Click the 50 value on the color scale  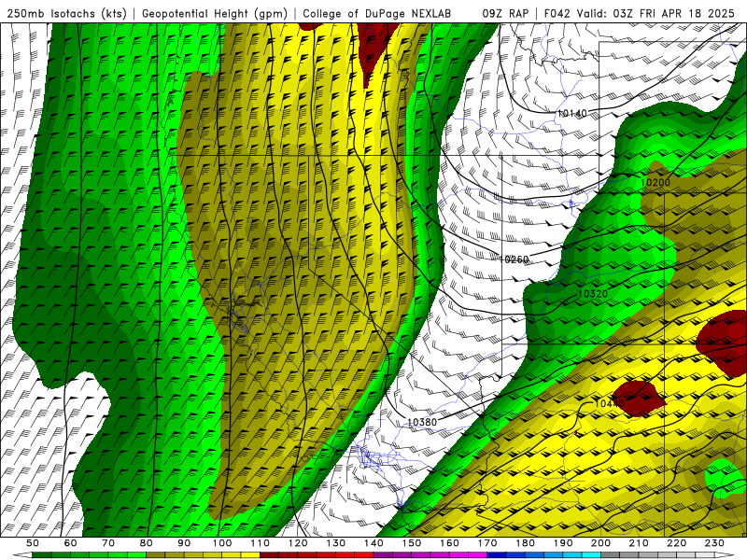(33, 543)
